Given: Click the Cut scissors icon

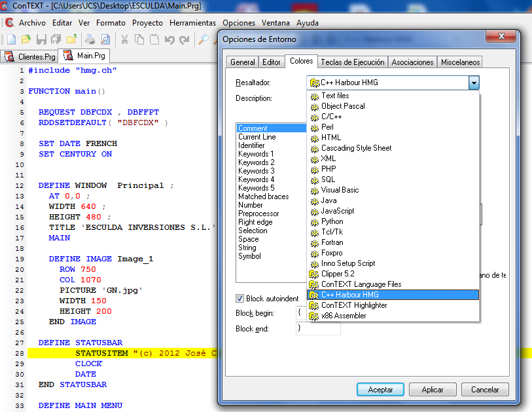Looking at the screenshot, I should (x=124, y=39).
